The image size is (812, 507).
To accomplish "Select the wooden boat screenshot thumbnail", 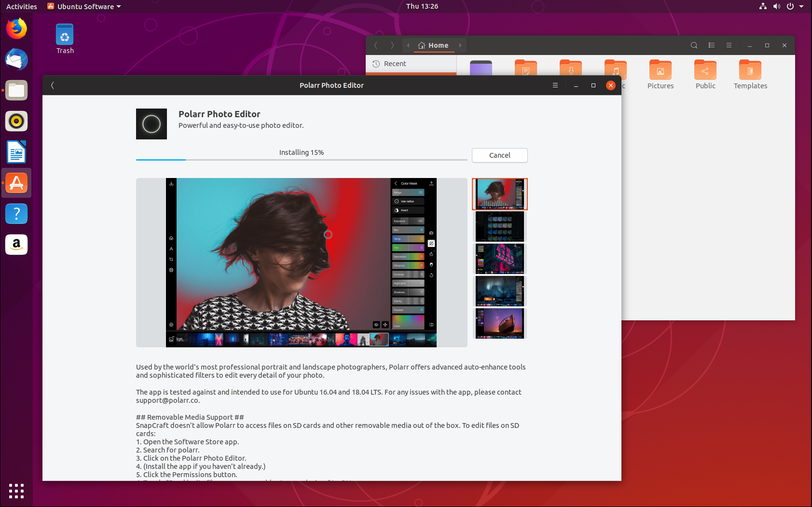I will [499, 323].
